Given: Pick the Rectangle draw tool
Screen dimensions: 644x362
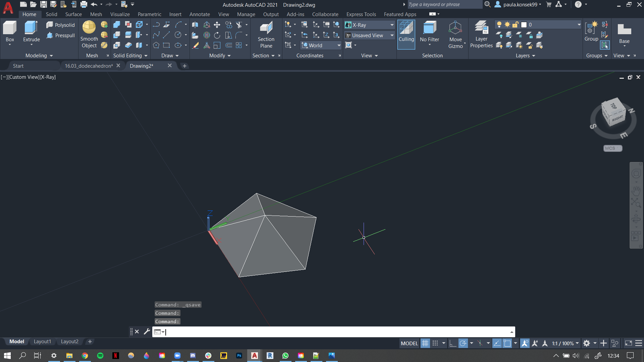Looking at the screenshot, I should [x=166, y=45].
